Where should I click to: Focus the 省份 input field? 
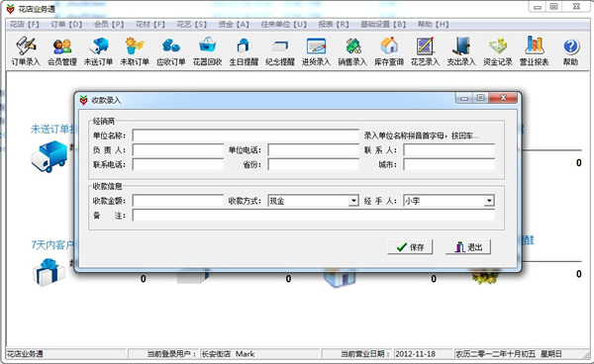tap(313, 164)
